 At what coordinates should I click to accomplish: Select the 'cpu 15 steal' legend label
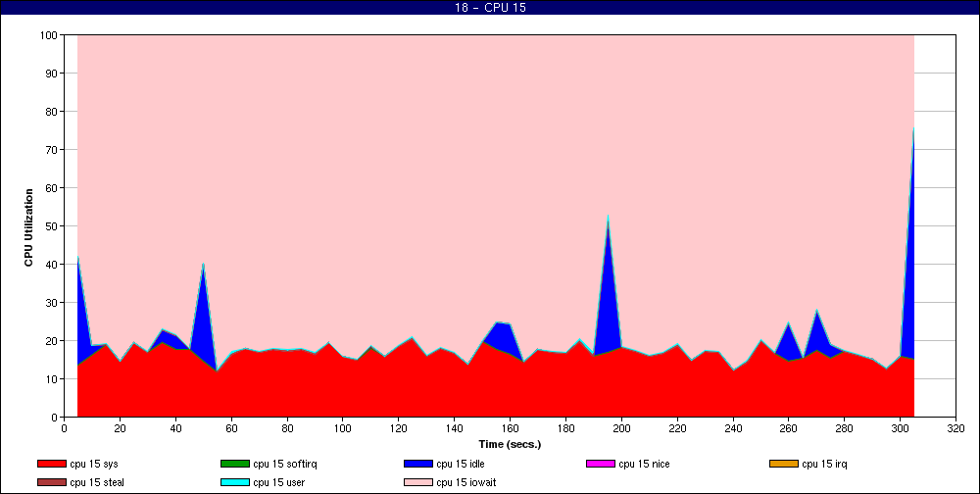[97, 482]
